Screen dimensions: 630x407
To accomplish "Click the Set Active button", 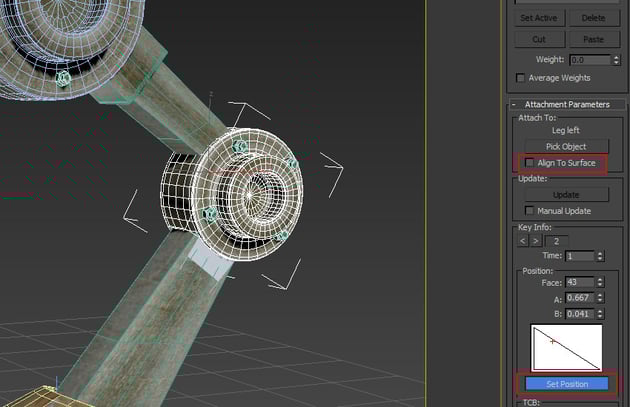I will 539,18.
